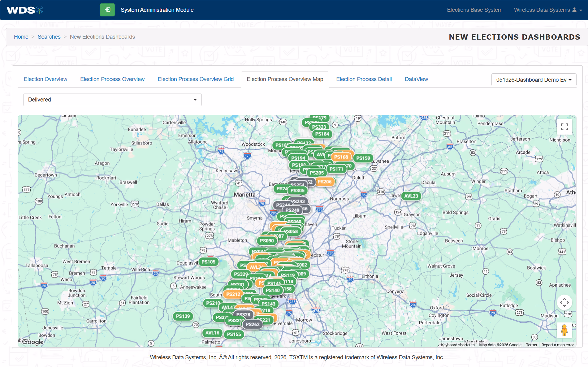The image size is (588, 367).
Task: Select the orange PS212 map marker
Action: [233, 294]
